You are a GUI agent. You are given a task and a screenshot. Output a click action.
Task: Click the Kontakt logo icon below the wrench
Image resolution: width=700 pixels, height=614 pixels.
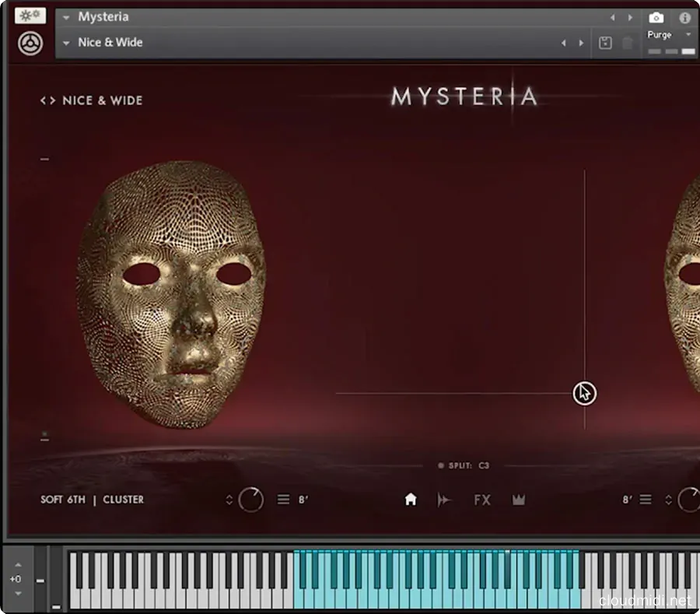pos(29,43)
